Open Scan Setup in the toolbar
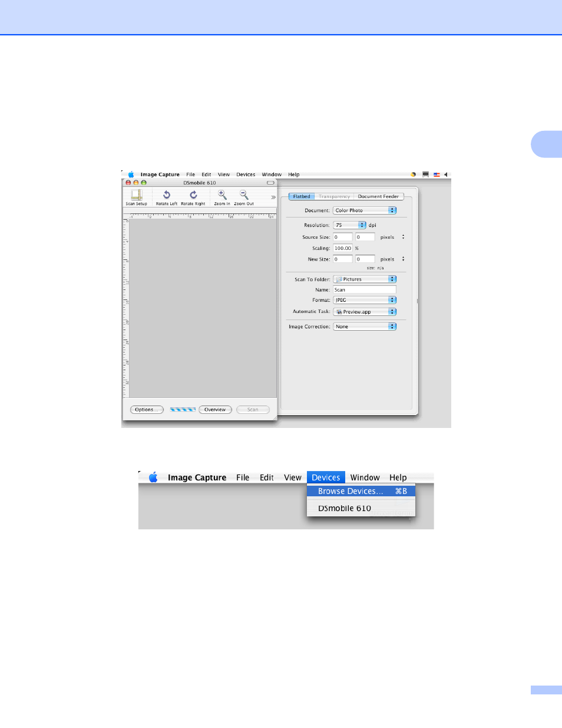The width and height of the screenshot is (562, 728). pos(136,197)
